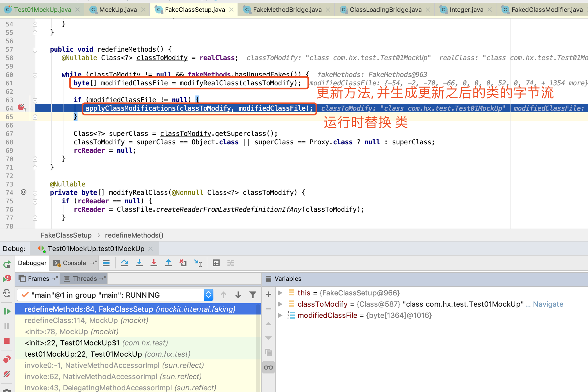Click the Resume Program icon
588x392 pixels.
coord(7,311)
